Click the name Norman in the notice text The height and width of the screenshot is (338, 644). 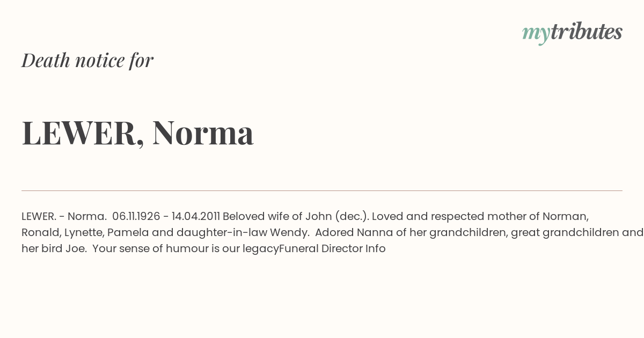click(566, 216)
